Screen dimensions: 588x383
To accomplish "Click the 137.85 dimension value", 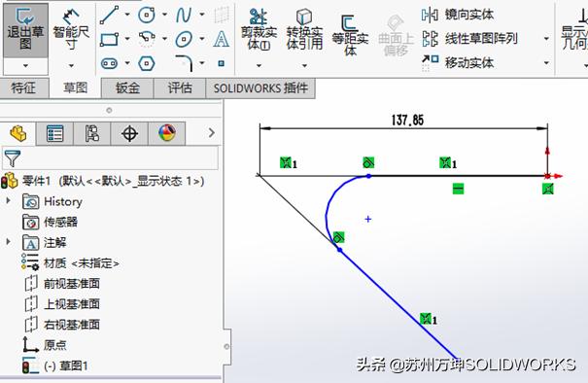I will [x=407, y=121].
